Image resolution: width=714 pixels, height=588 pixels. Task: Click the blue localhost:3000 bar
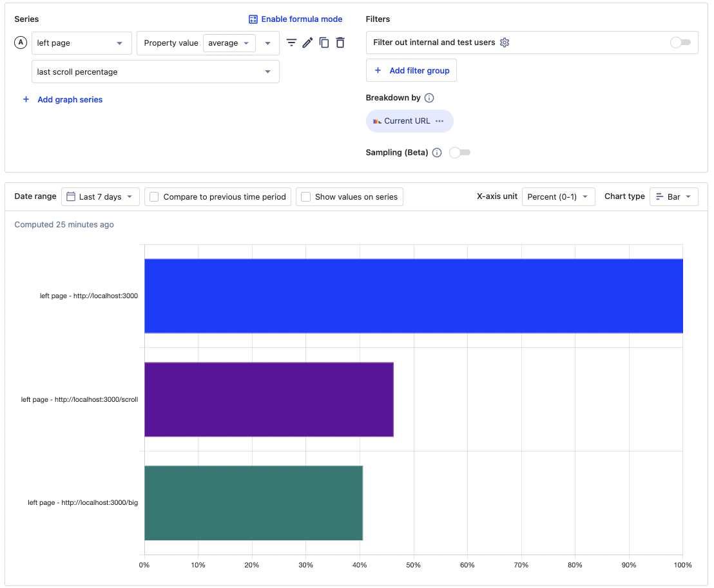click(412, 296)
